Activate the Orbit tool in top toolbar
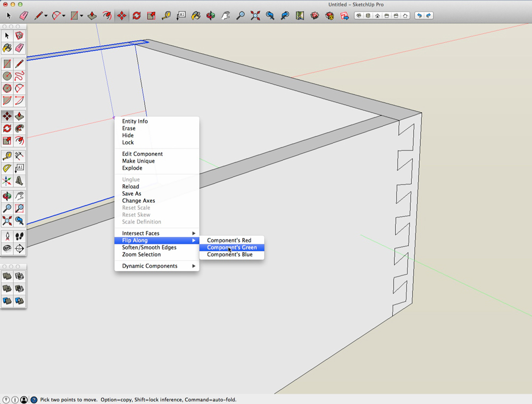This screenshot has height=404, width=532. 211,16
